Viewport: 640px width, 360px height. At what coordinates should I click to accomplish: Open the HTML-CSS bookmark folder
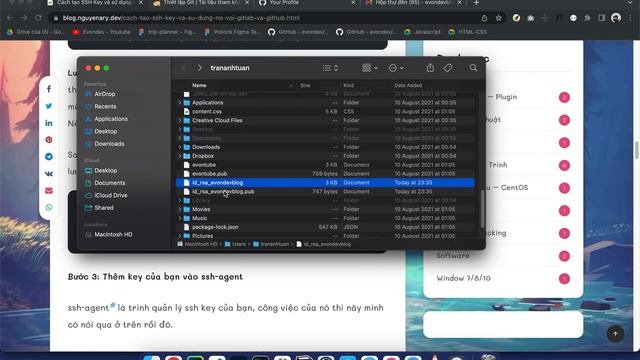coord(468,32)
